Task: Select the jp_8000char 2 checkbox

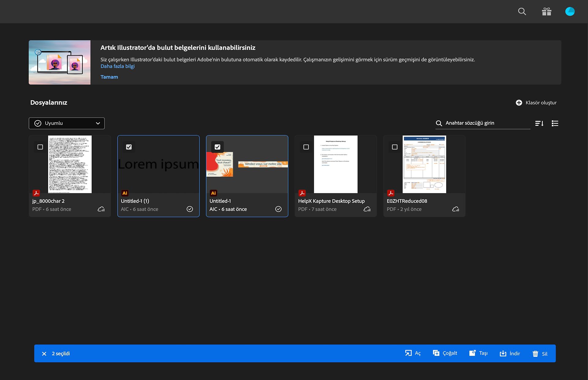Action: click(x=40, y=147)
